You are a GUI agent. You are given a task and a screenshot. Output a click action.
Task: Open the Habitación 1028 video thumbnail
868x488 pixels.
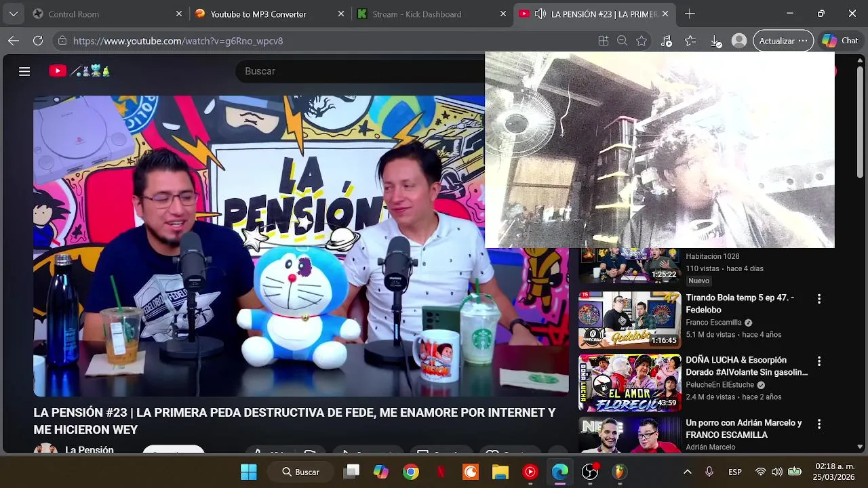pyautogui.click(x=629, y=265)
